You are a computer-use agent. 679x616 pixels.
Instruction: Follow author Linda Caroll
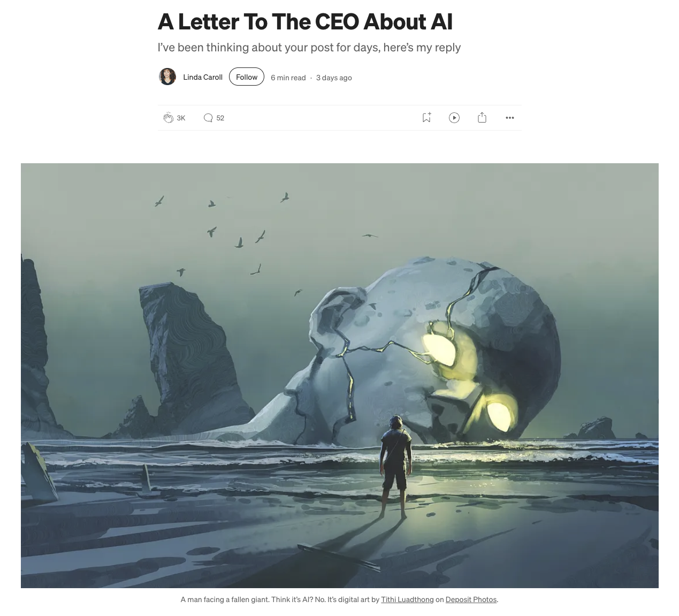click(x=247, y=77)
